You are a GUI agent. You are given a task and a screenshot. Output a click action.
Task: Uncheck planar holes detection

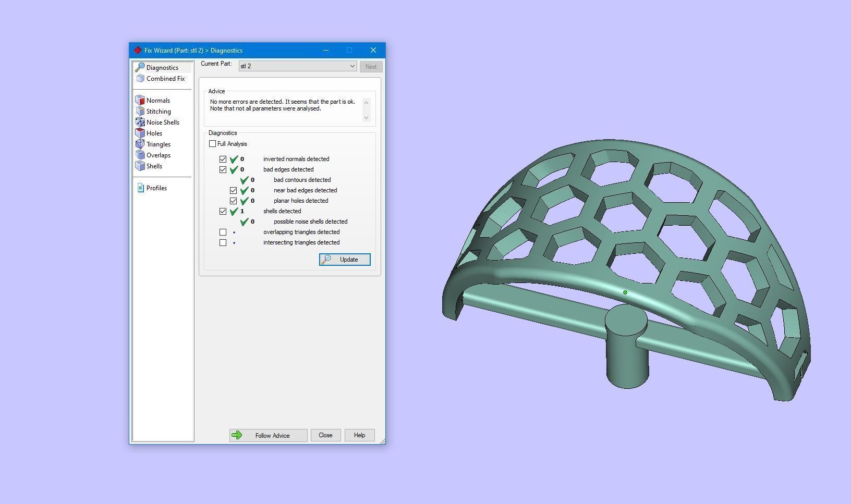(233, 201)
